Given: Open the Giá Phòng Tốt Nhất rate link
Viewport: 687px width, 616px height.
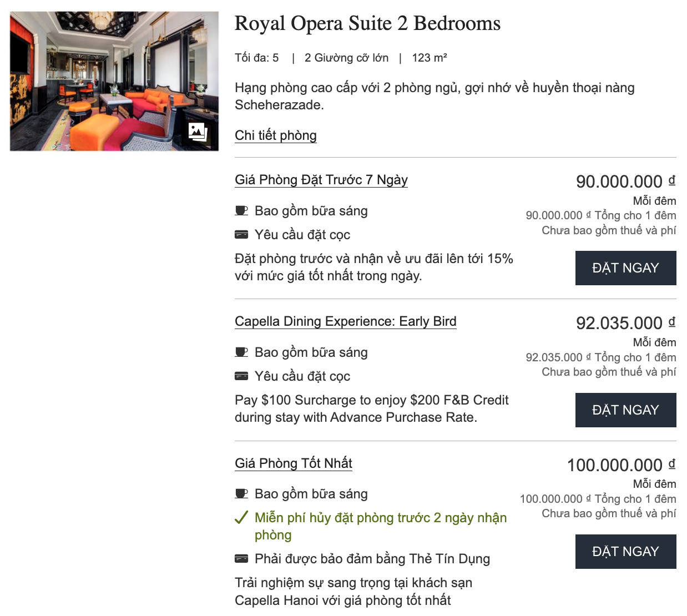Looking at the screenshot, I should click(x=293, y=463).
